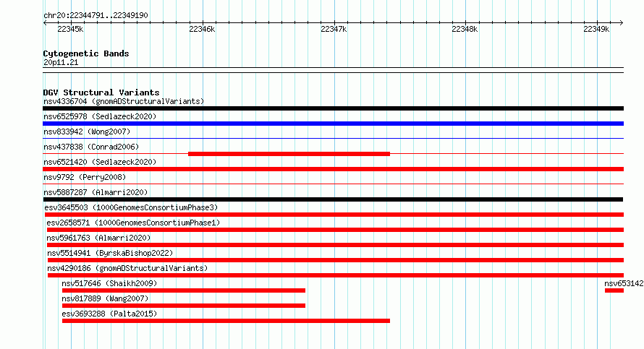This screenshot has height=349, width=644.
Task: Select the red nsv517646 Shaikh2009 bar
Action: pos(184,290)
